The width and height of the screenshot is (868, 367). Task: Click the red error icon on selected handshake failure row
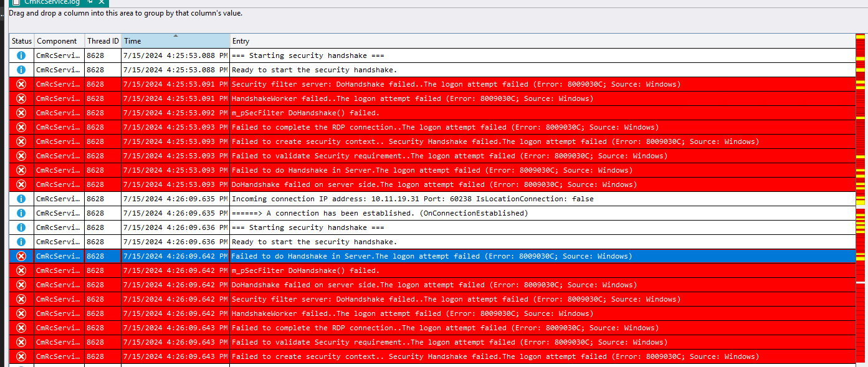21,255
